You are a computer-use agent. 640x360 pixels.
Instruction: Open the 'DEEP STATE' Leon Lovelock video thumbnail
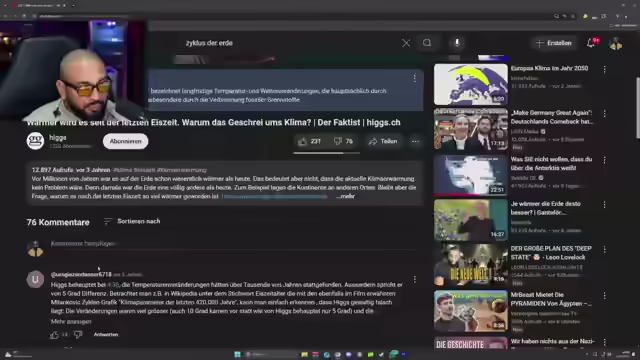[x=471, y=264]
